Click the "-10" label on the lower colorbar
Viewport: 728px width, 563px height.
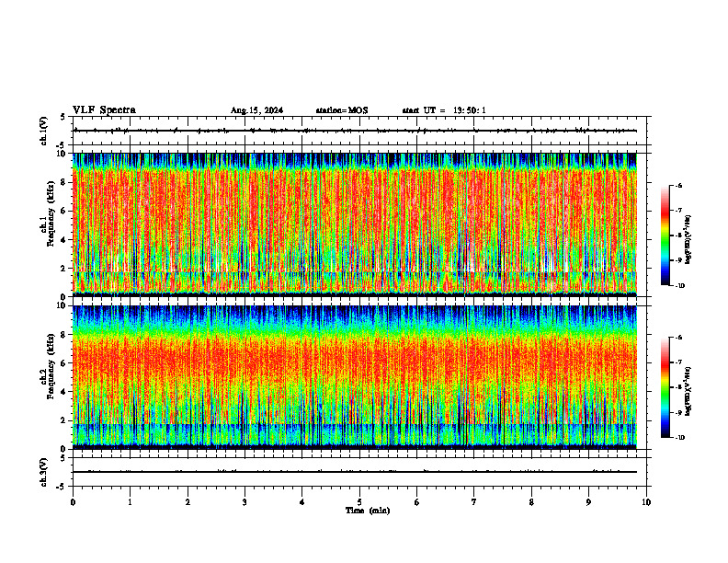coord(678,438)
